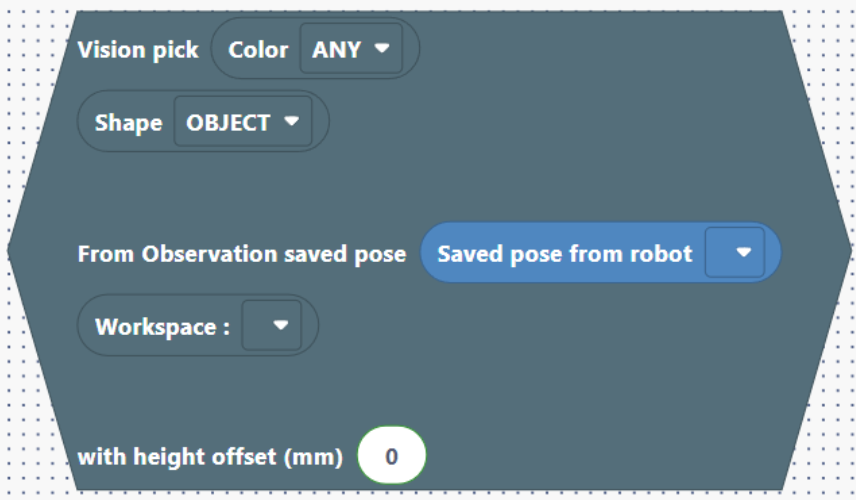Open the Color ANY dropdown
Viewport: 856px width, 500px height.
coord(351,50)
